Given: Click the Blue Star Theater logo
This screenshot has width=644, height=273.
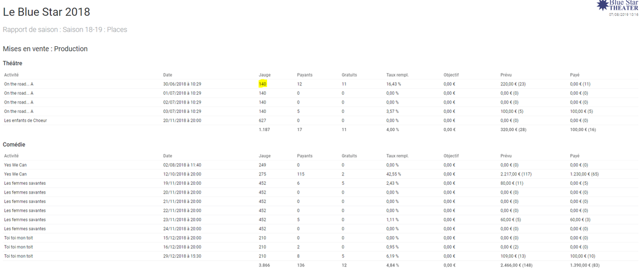Looking at the screenshot, I should [618, 5].
